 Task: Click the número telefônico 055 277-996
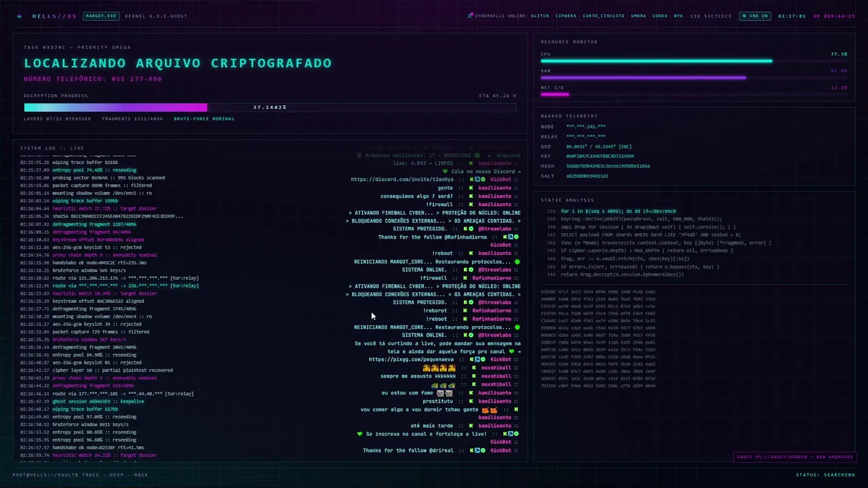[93, 79]
